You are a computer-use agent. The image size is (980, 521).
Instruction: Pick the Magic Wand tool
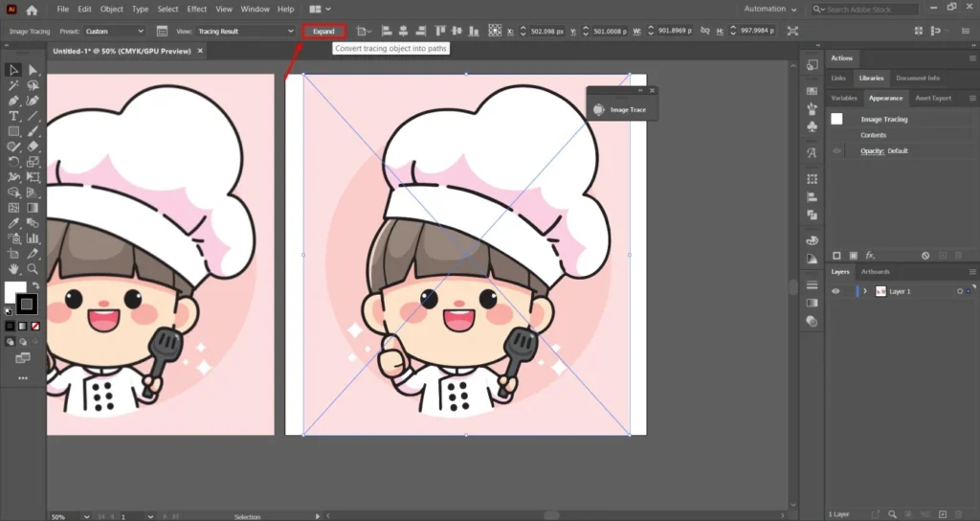(13, 85)
